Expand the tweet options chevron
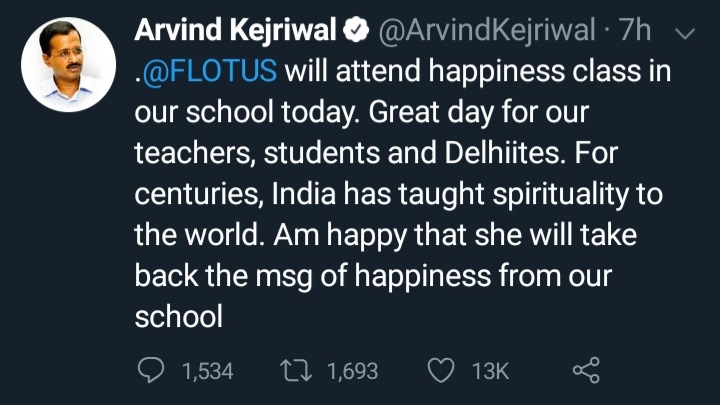The height and width of the screenshot is (405, 720). 686,33
